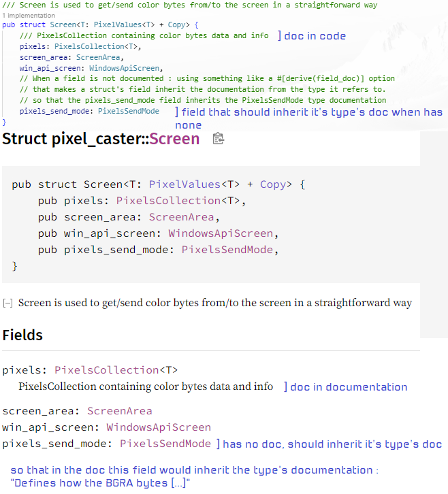This screenshot has width=448, height=494.
Task: Open PixelsSendMode type in Fields list
Action: pos(165,444)
